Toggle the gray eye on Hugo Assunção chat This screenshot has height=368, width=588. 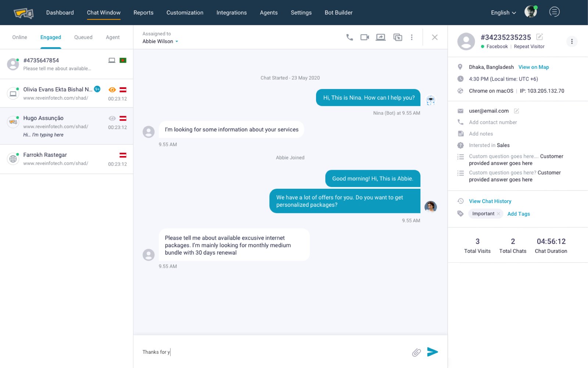point(112,118)
